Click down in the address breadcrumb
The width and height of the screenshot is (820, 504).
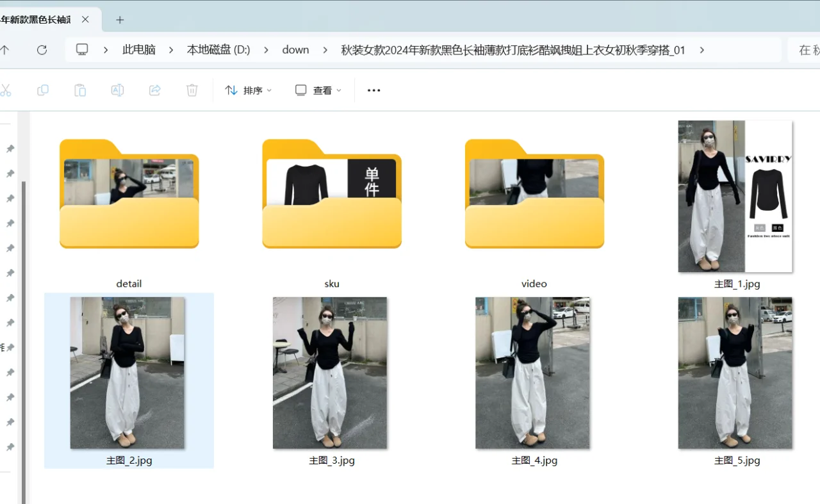[x=295, y=49]
